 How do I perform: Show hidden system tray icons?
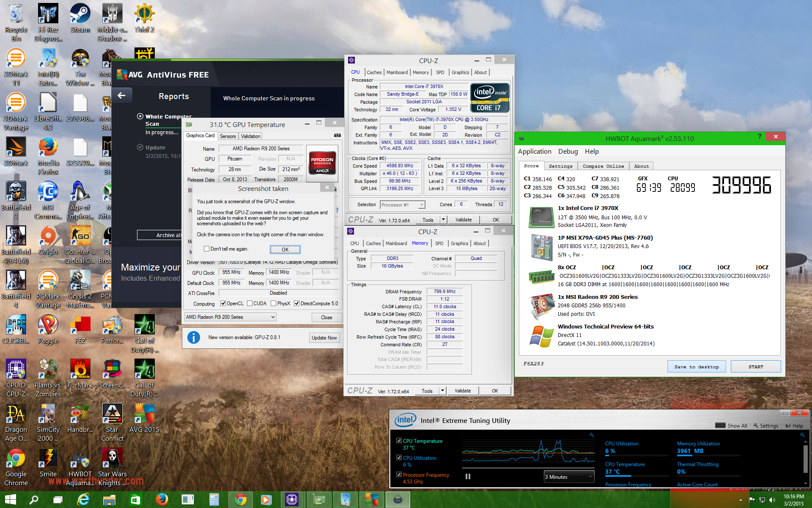click(x=741, y=500)
